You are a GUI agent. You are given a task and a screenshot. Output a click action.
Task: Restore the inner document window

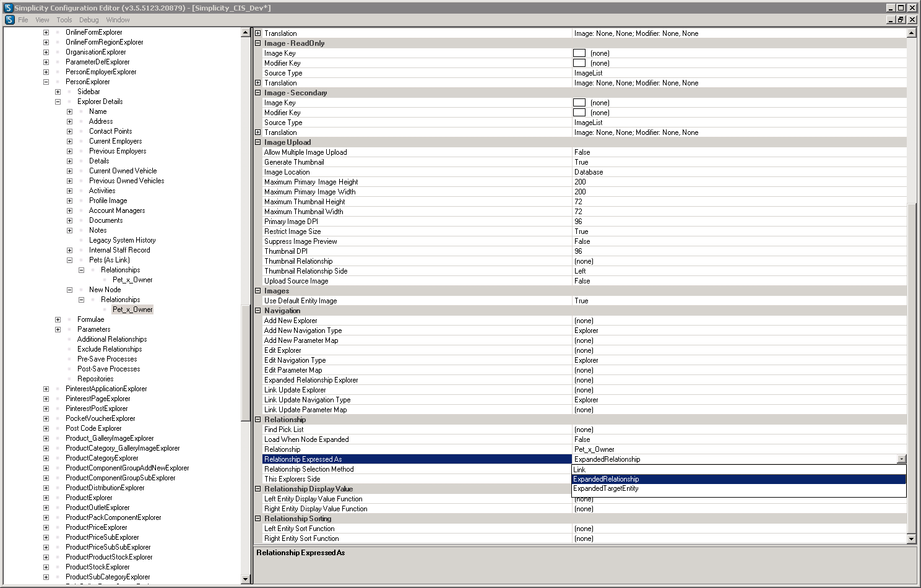(901, 20)
